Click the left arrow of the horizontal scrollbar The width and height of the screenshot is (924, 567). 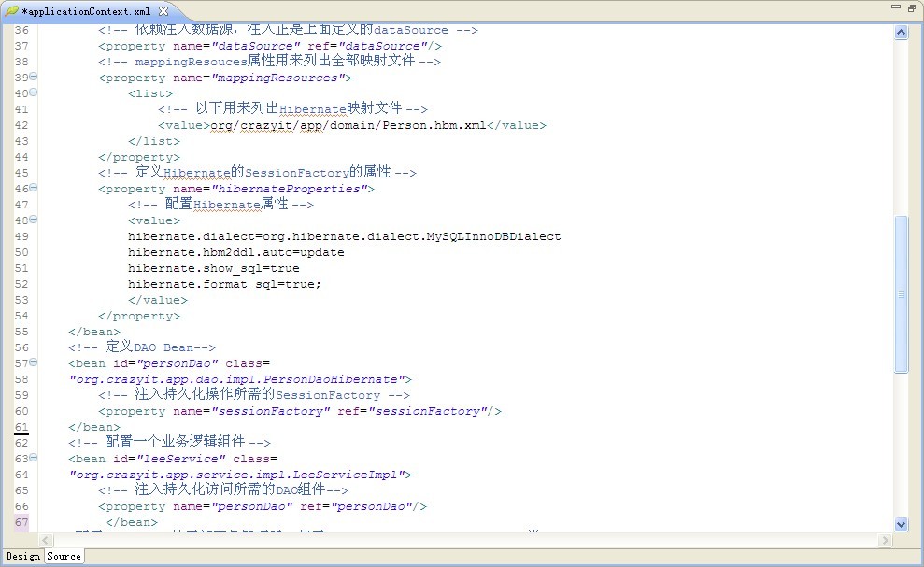(x=44, y=539)
